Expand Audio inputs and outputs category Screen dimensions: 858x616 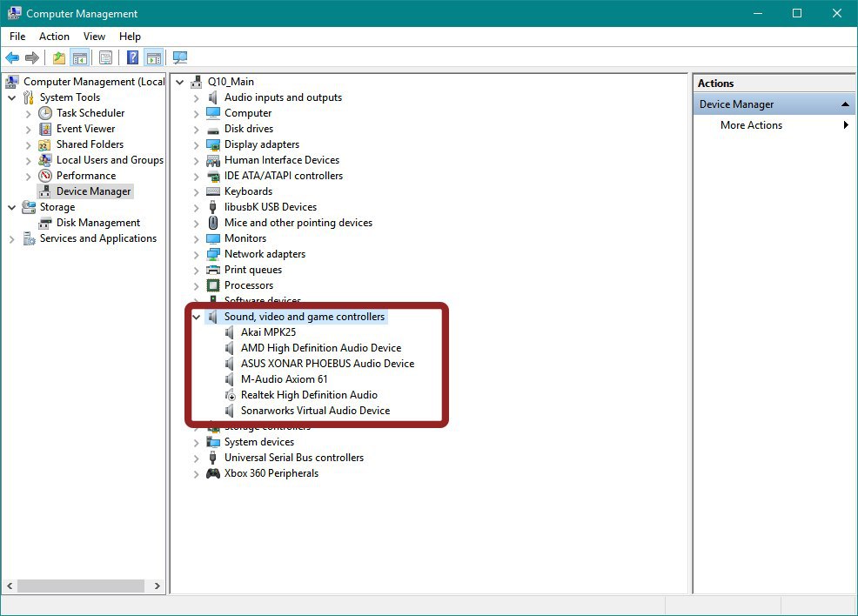point(196,98)
